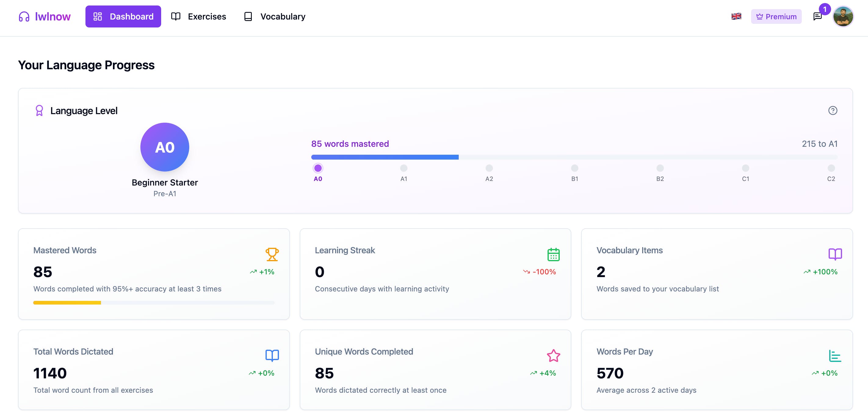Image resolution: width=868 pixels, height=415 pixels.
Task: Open the Vocabulary tab
Action: coord(275,16)
